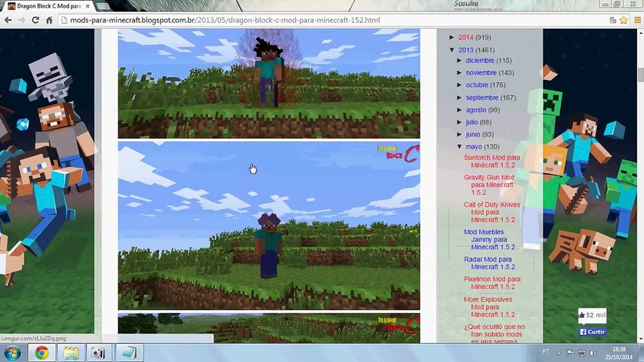Open the Windows Start button

tap(12, 352)
